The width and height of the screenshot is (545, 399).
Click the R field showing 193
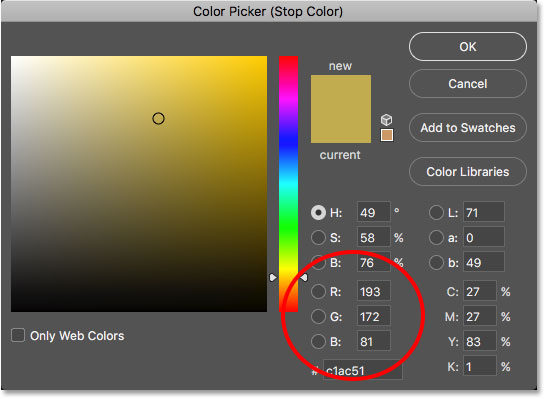click(x=373, y=291)
